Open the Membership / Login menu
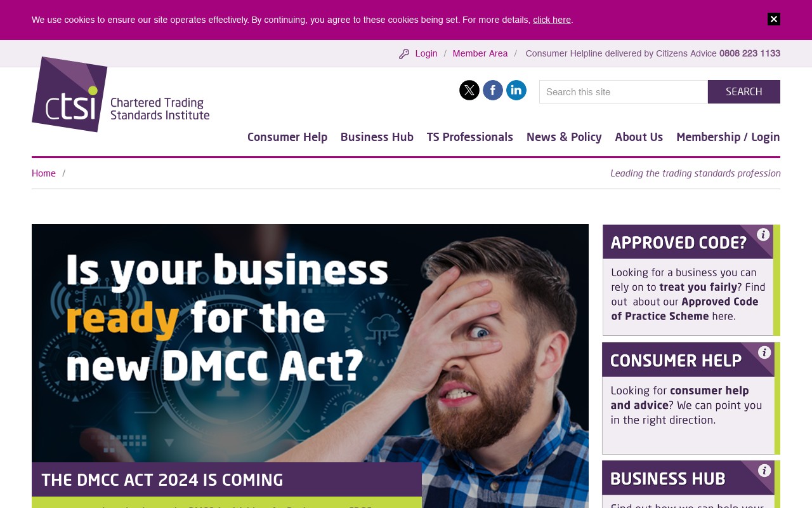 [728, 137]
